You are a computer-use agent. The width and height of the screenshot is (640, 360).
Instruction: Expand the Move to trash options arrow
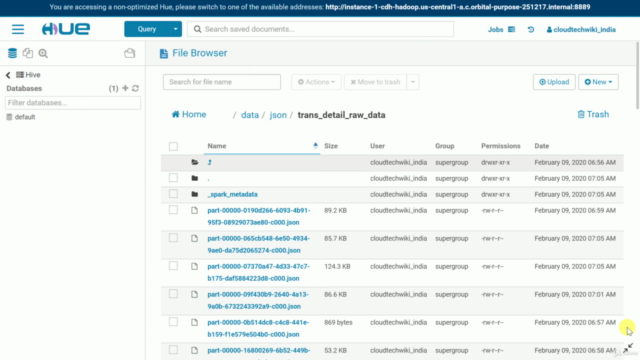coord(413,82)
